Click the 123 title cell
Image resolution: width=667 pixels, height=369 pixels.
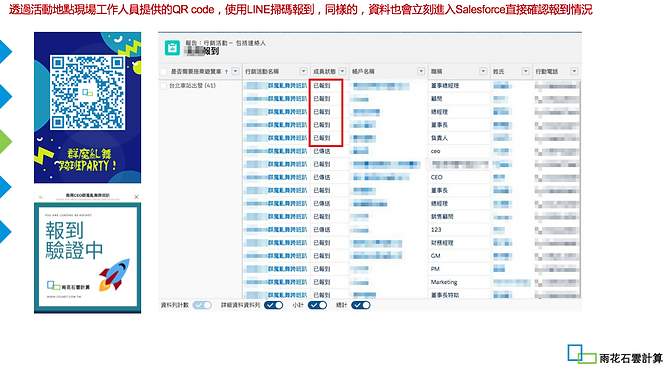click(x=436, y=229)
